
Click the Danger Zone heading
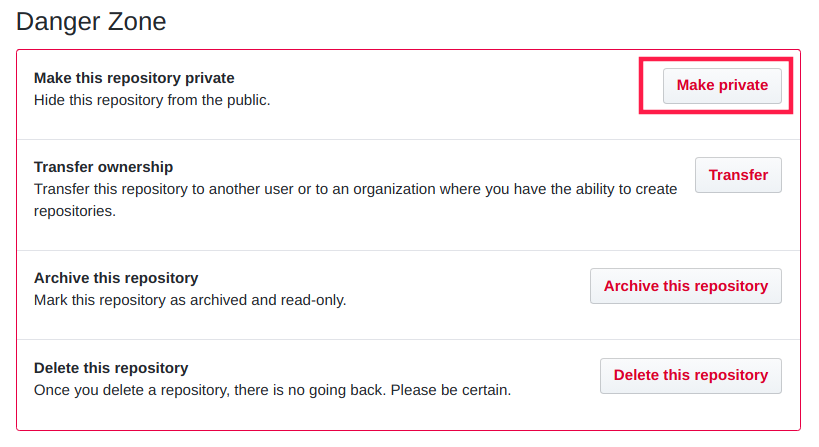coord(91,21)
